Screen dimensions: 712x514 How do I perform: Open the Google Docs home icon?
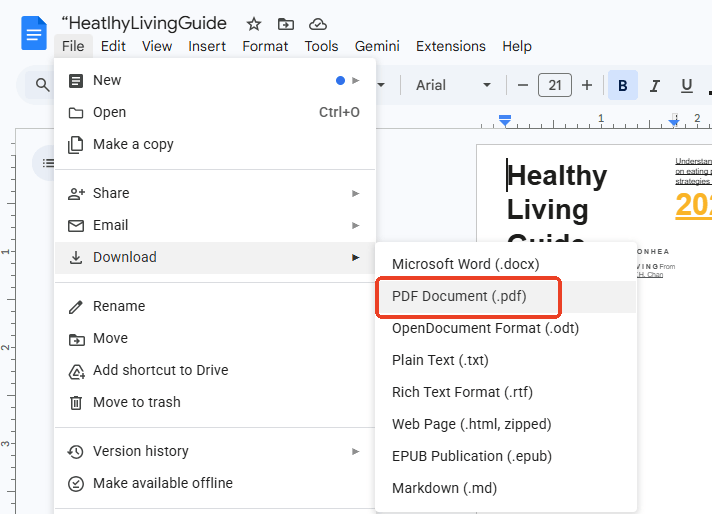(34, 33)
